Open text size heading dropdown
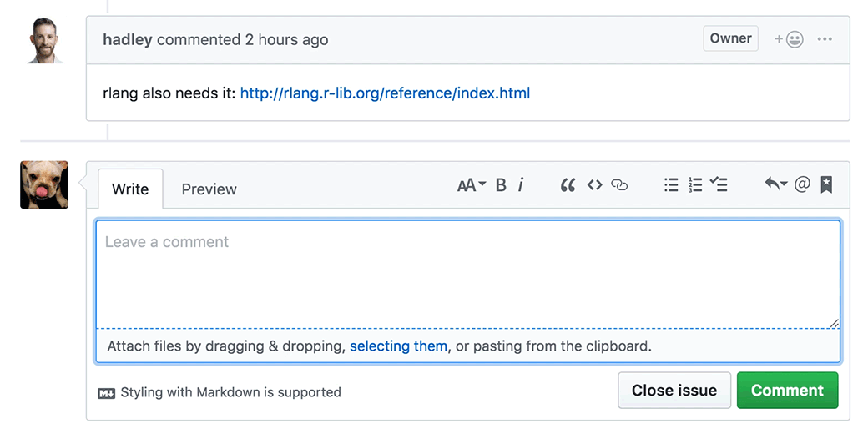The height and width of the screenshot is (434, 868). 472,185
